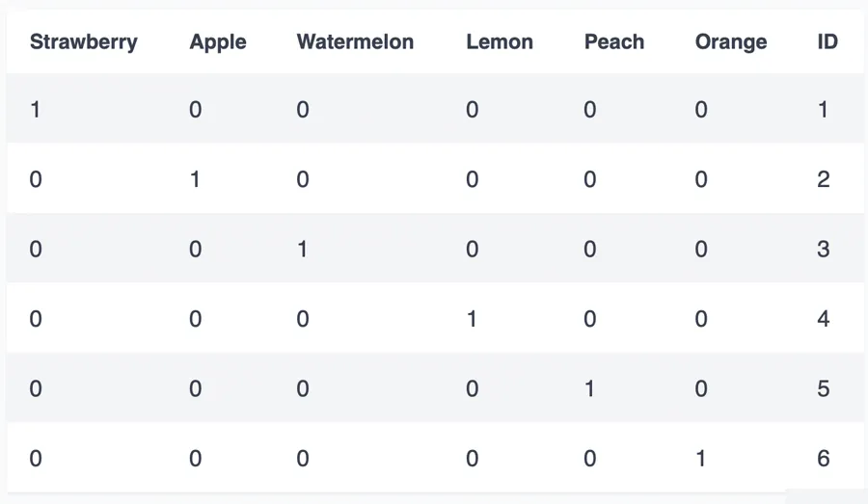Click the ID cell showing 6
This screenshot has width=868, height=504.
pyautogui.click(x=824, y=459)
